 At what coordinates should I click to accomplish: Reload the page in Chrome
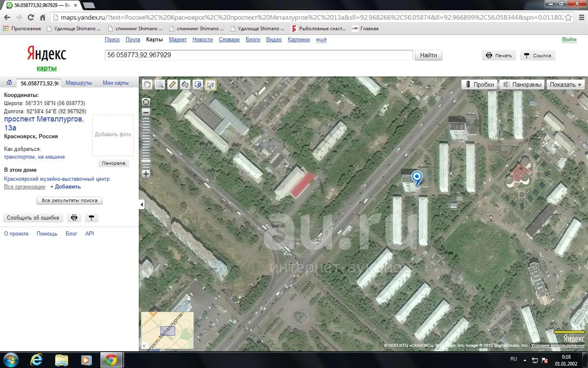[x=30, y=17]
